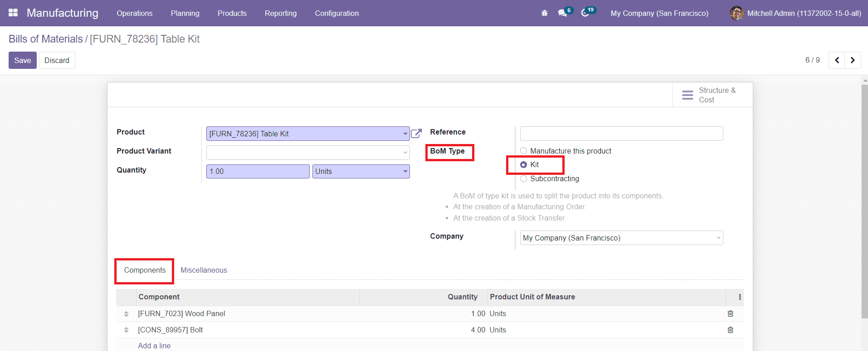Screen dimensions: 868x351
Task: Open the apps grid home menu icon
Action: tap(13, 13)
